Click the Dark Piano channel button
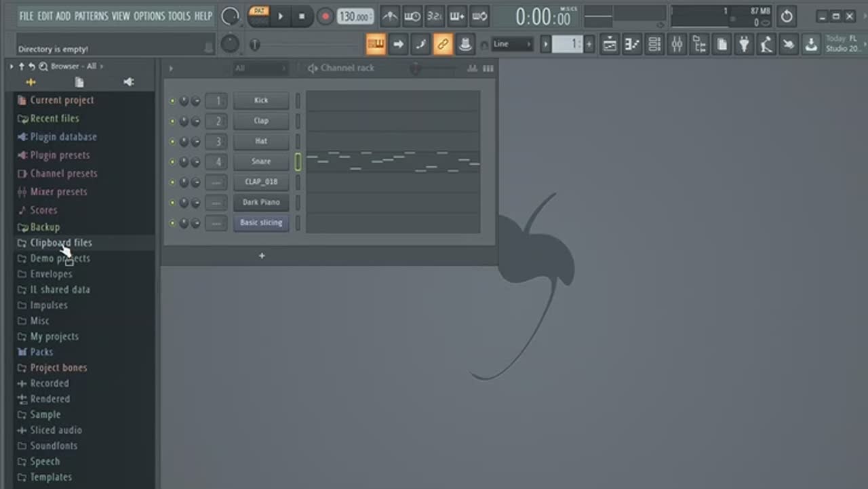Image resolution: width=868 pixels, height=489 pixels. coord(261,202)
